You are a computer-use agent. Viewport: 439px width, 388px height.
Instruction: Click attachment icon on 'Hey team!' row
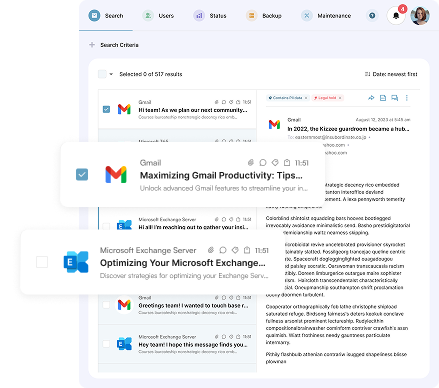pos(217,337)
